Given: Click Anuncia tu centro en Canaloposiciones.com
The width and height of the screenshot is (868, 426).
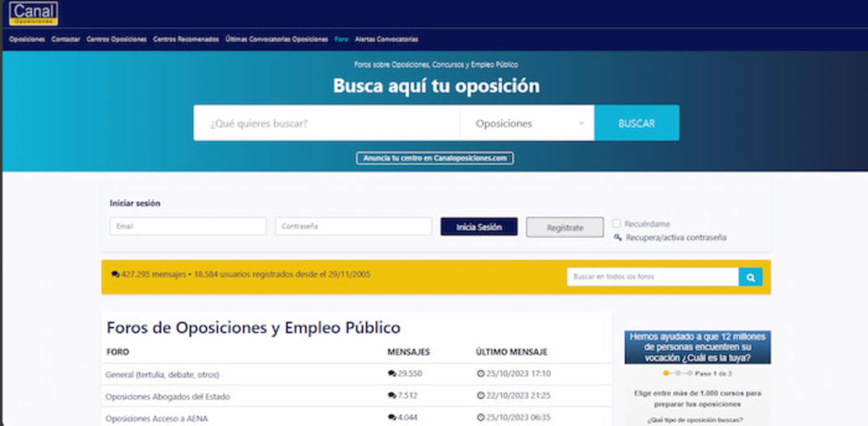Looking at the screenshot, I should (435, 158).
